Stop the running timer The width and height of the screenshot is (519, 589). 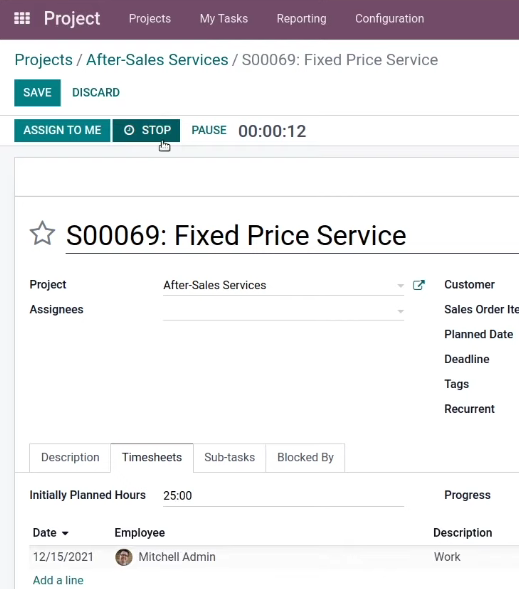coord(146,130)
